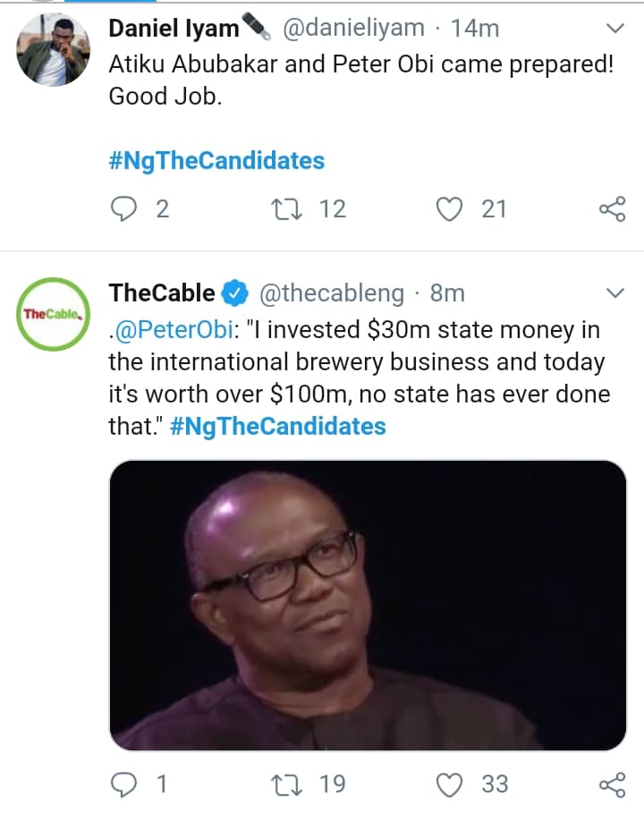644x814 pixels.
Task: Open Daniel Iyam's display name
Action: [174, 29]
